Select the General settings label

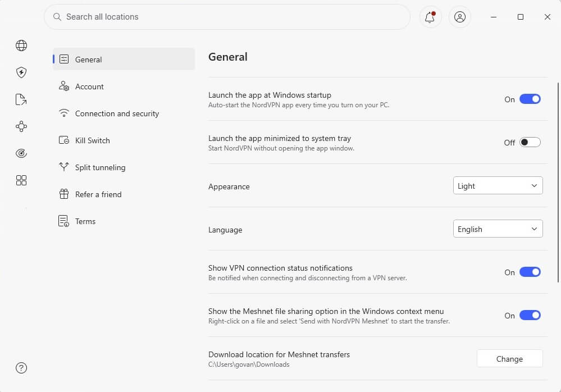[x=88, y=60]
